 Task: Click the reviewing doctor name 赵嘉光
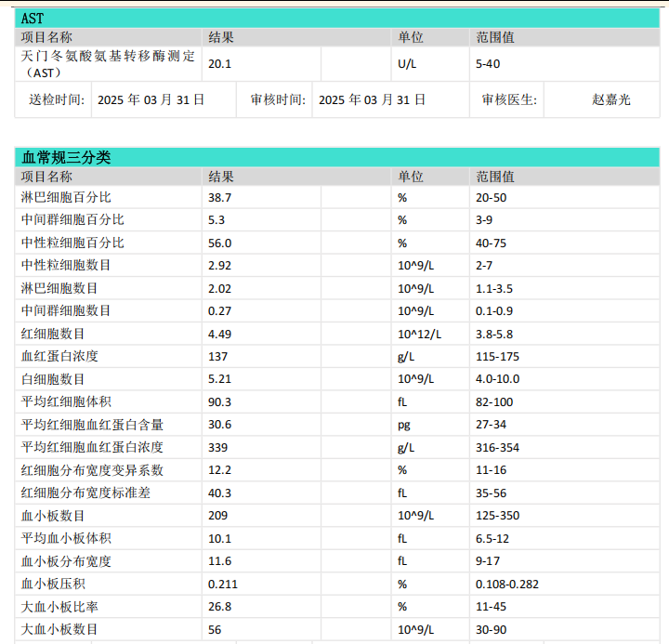point(610,99)
